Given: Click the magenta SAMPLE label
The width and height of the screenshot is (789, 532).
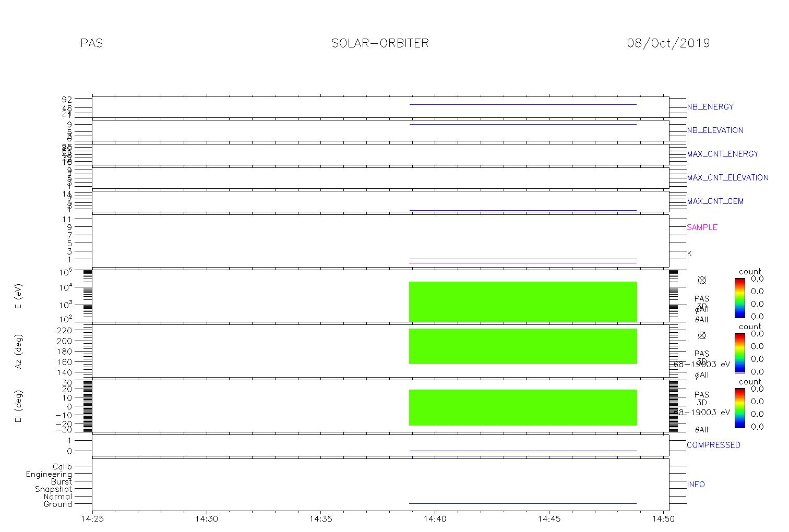Looking at the screenshot, I should (702, 227).
